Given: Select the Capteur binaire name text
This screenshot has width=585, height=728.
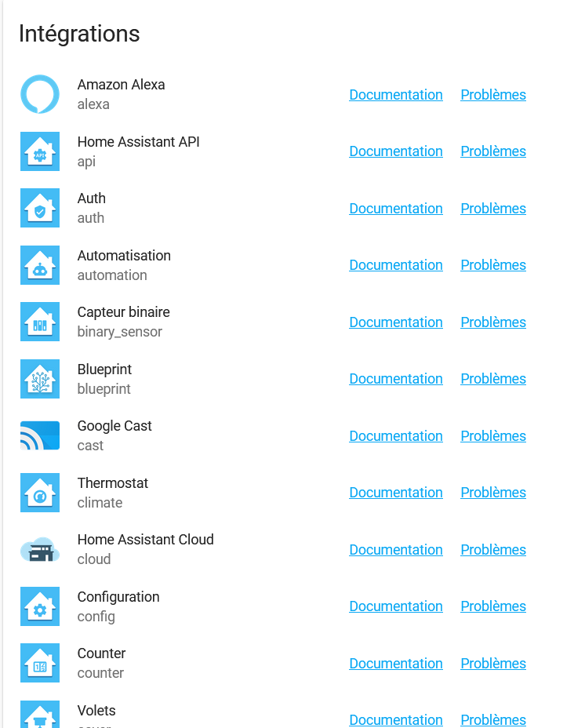Looking at the screenshot, I should 123,312.
